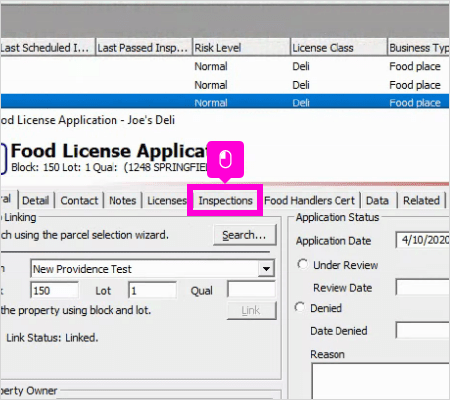Click the empty Qual input field
Image resolution: width=450 pixels, height=400 pixels.
click(251, 289)
